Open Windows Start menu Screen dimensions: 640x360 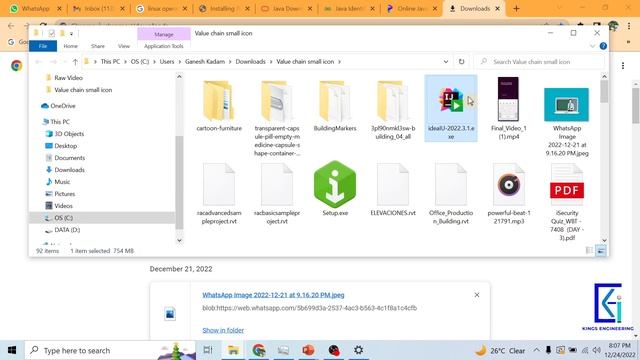pos(12,350)
